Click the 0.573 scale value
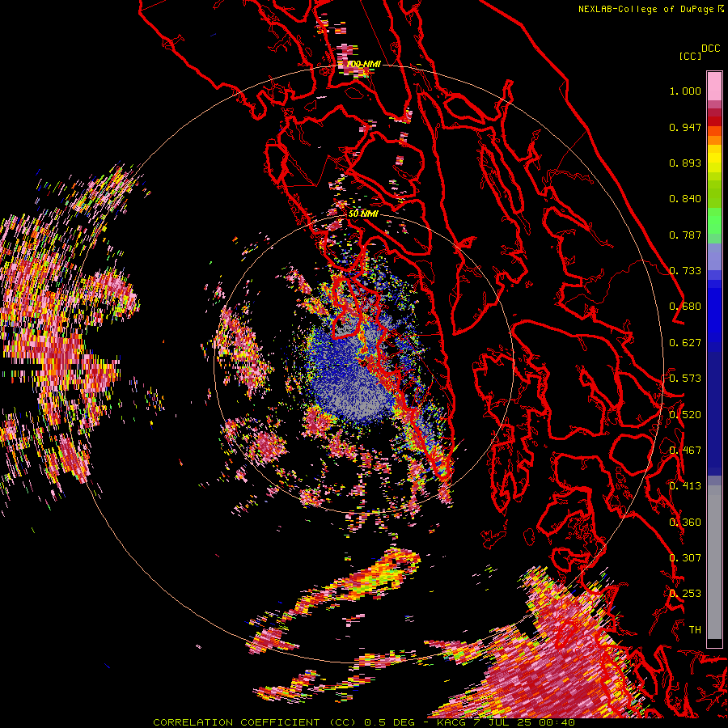 [685, 379]
